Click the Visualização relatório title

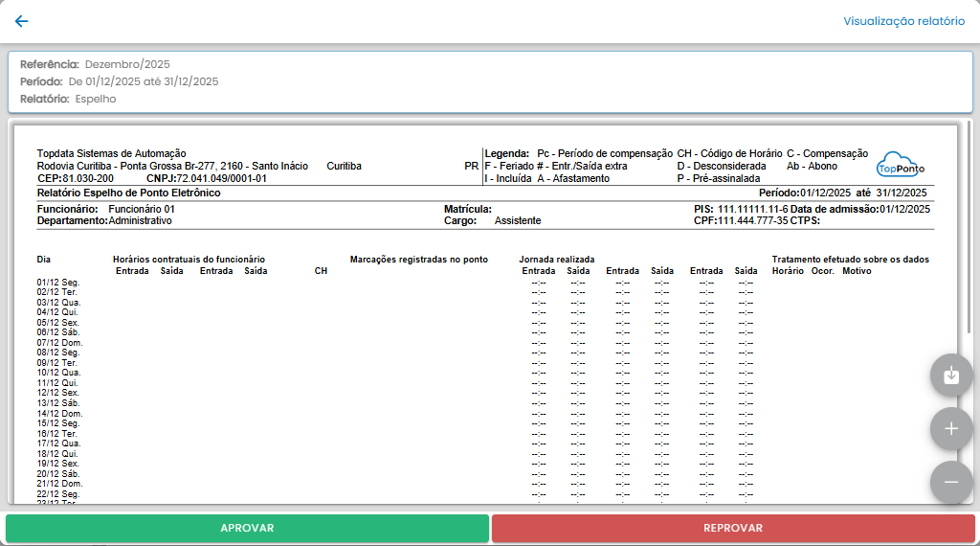tap(903, 21)
